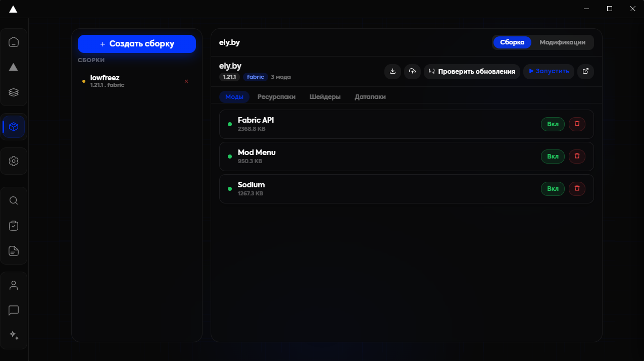Viewport: 644px width, 361px height.
Task: Select the cube builds icon in sidebar
Action: (14, 127)
